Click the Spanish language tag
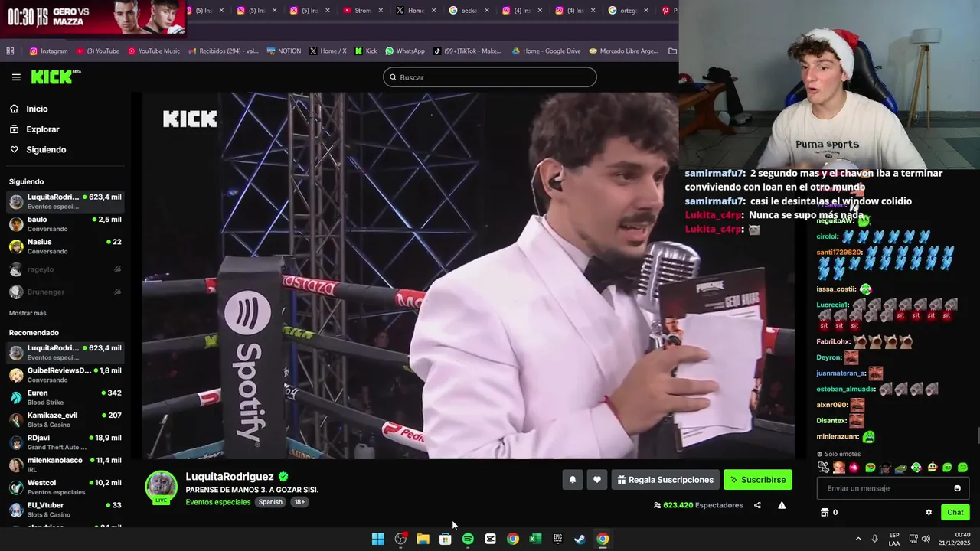This screenshot has width=980, height=551. coord(270,502)
